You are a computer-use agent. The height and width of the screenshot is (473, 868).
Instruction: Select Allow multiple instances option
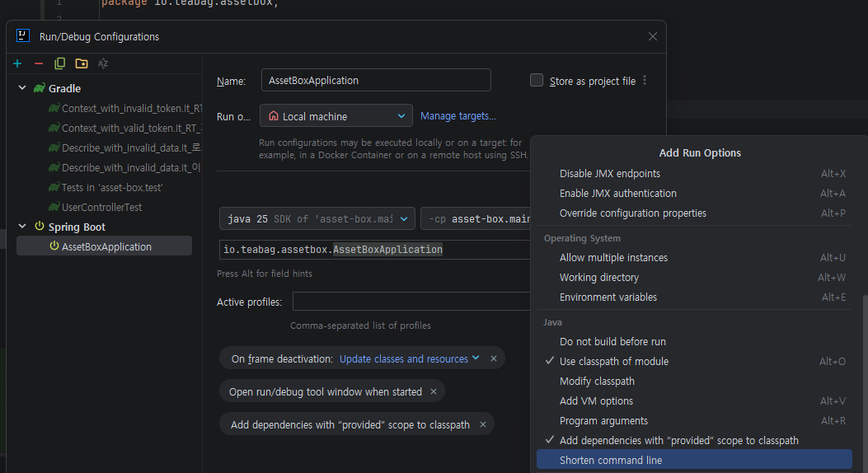coord(694,258)
